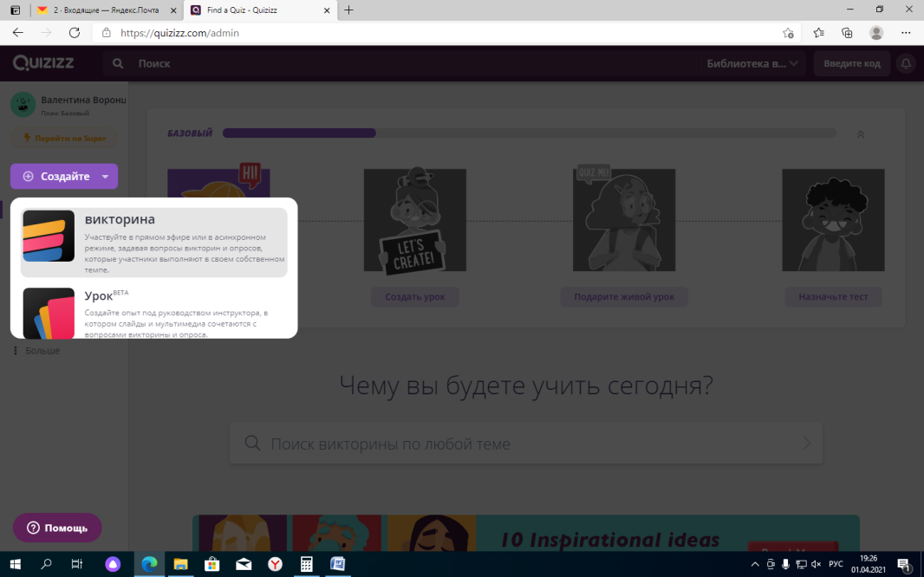The height and width of the screenshot is (577, 924).
Task: Select the Урок BETA menu option
Action: (153, 312)
